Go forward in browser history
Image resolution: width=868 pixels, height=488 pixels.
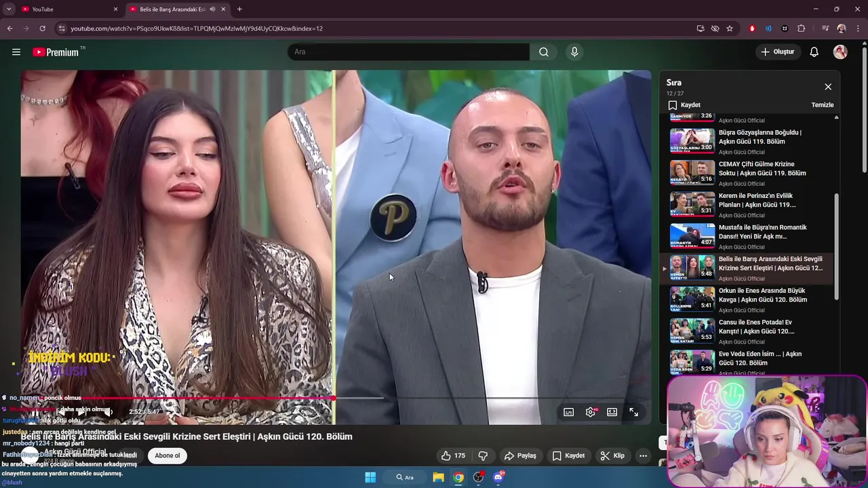point(26,28)
